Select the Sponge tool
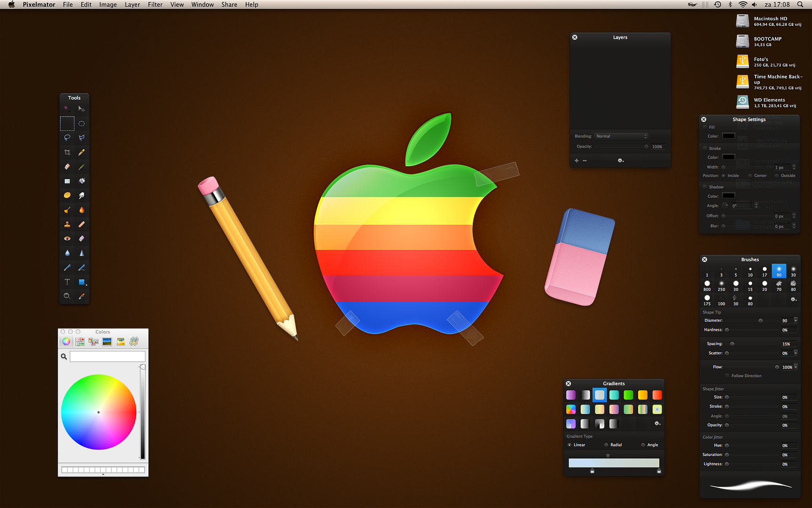The image size is (812, 508). click(x=67, y=195)
